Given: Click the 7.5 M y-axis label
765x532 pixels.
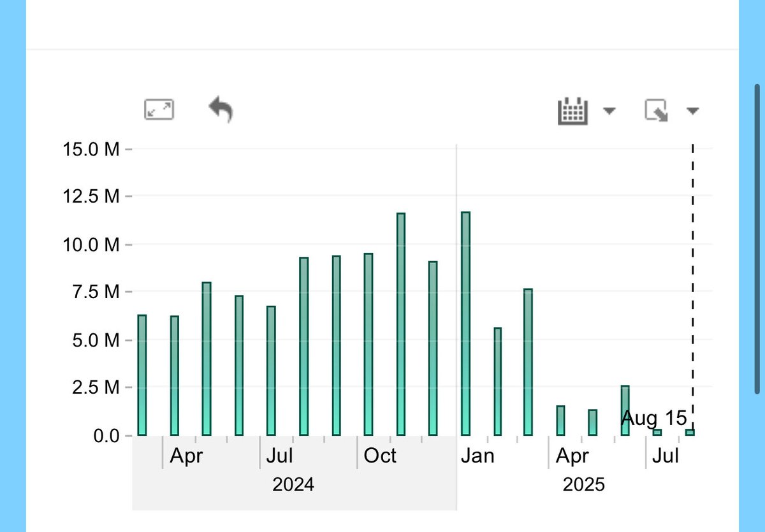Looking at the screenshot, I should [96, 292].
